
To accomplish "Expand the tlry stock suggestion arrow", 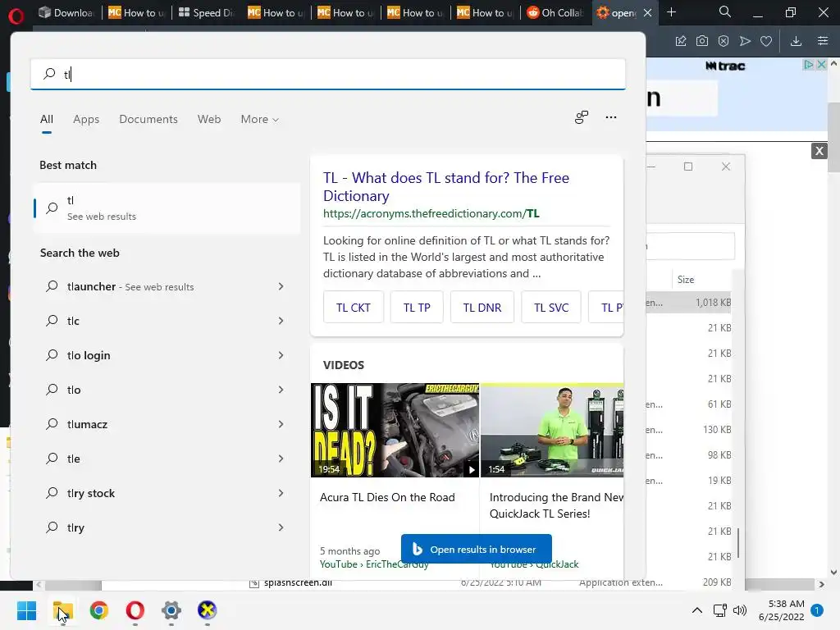I will (x=281, y=493).
